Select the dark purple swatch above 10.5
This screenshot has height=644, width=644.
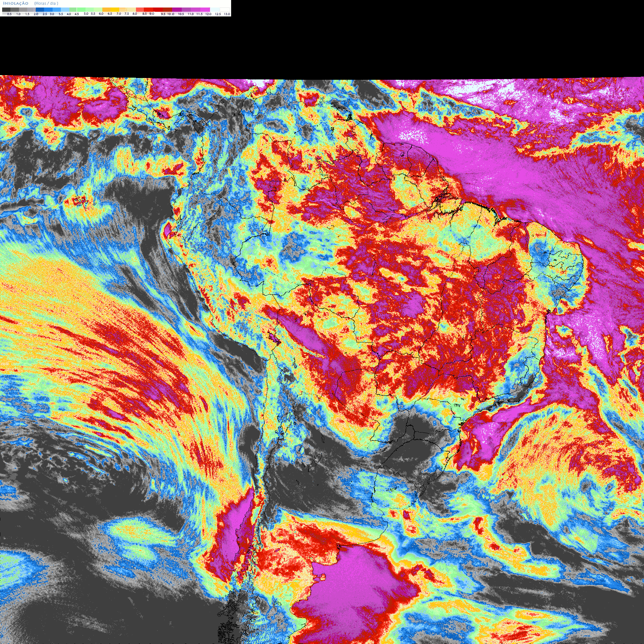[x=177, y=10]
